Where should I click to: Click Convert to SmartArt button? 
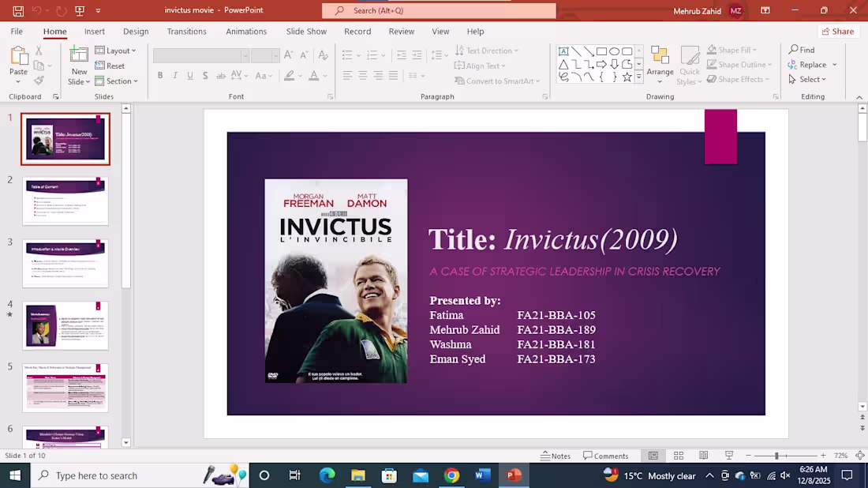click(x=497, y=81)
